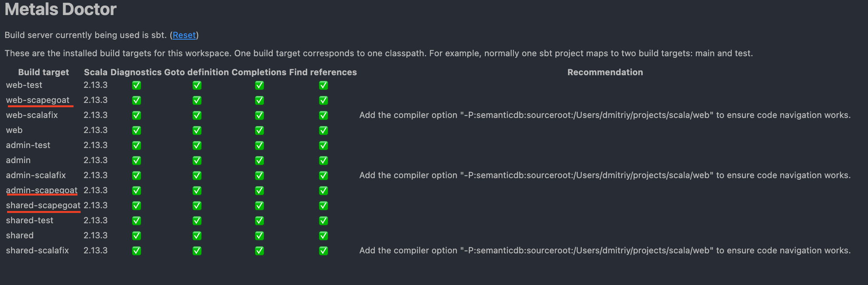Viewport: 868px width, 285px height.
Task: Open the shared-scapegoat build target link
Action: tap(43, 205)
